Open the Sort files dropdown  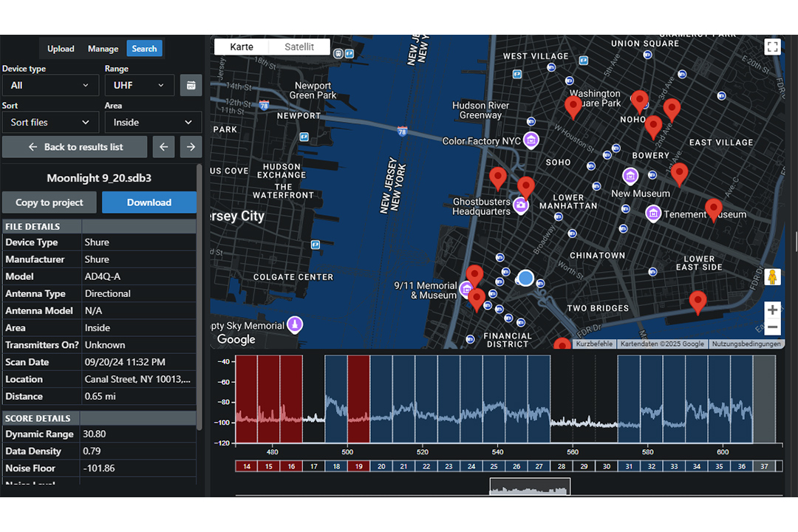point(50,123)
